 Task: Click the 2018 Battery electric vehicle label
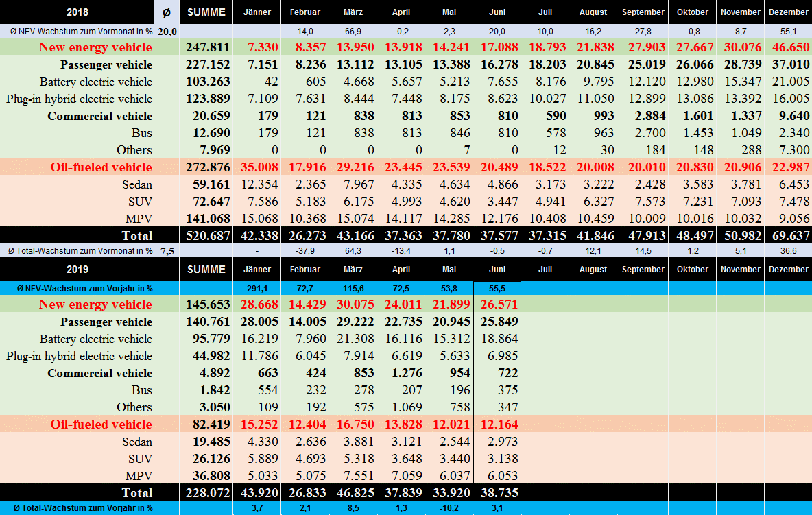pyautogui.click(x=96, y=82)
